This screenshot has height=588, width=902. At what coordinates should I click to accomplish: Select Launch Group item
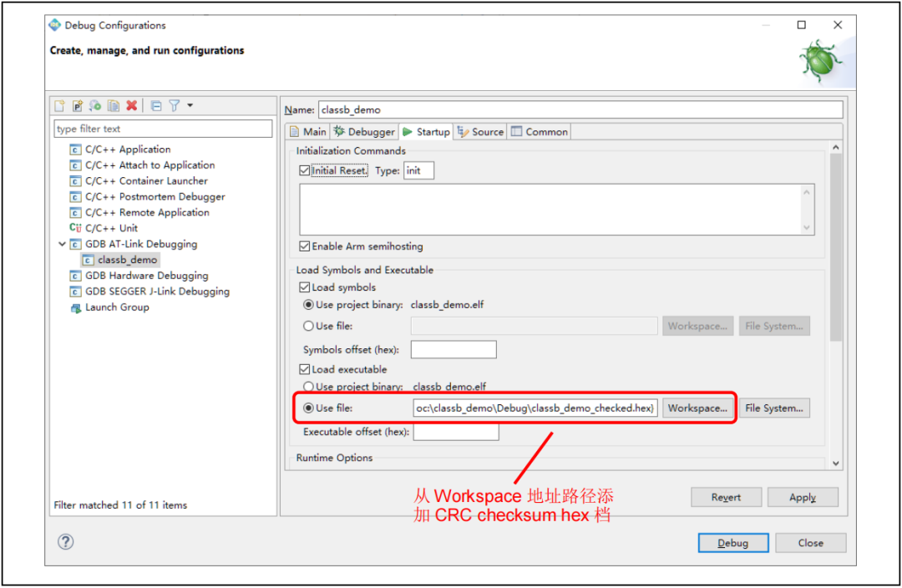click(109, 307)
